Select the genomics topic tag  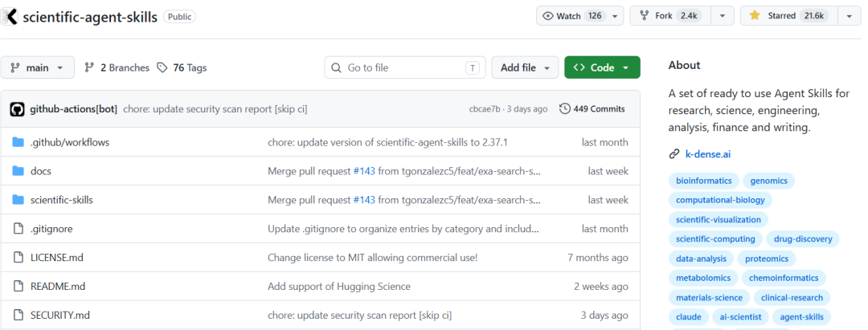[x=769, y=181]
